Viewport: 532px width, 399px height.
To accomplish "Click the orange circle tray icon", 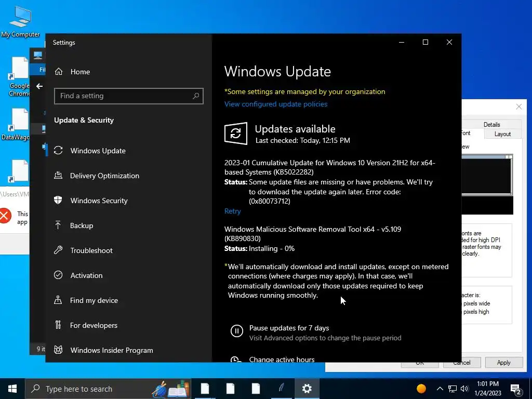I will [421, 389].
